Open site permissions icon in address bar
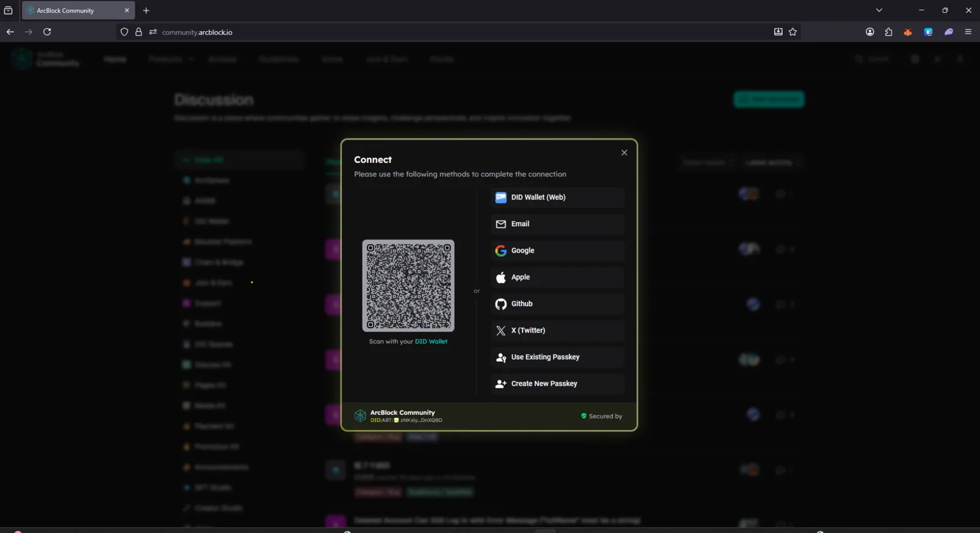The image size is (980, 533). (x=153, y=32)
